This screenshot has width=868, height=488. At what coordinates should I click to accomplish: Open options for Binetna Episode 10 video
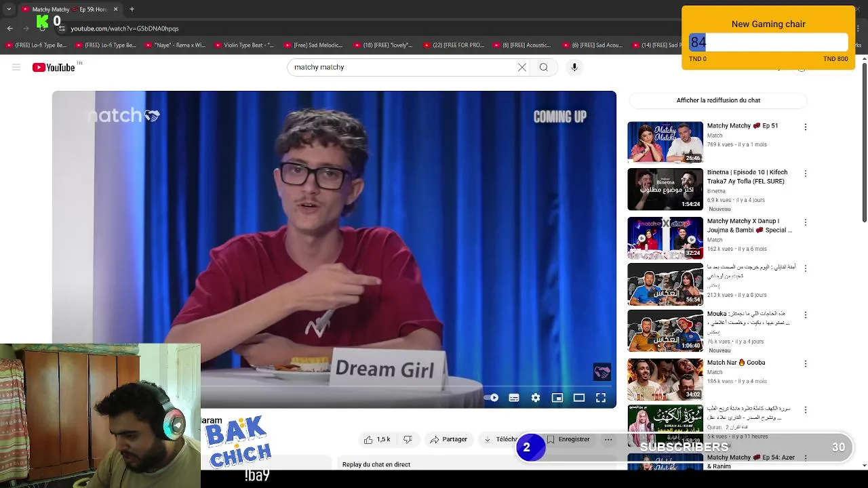[806, 174]
